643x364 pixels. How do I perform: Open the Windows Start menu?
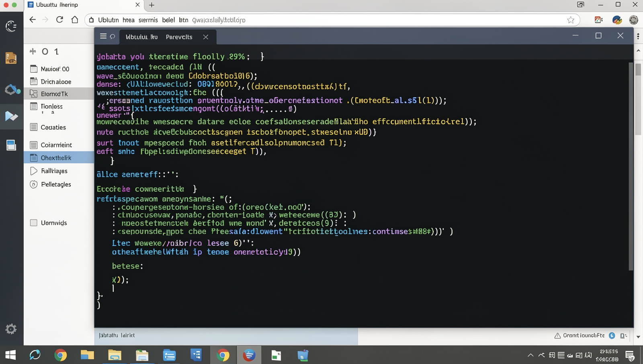[10, 355]
